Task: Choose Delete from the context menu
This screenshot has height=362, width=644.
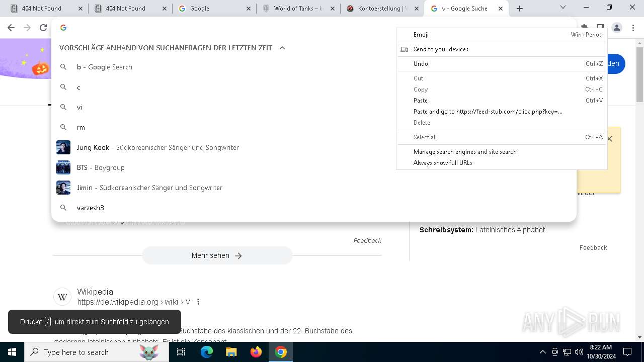Action: (502, 123)
